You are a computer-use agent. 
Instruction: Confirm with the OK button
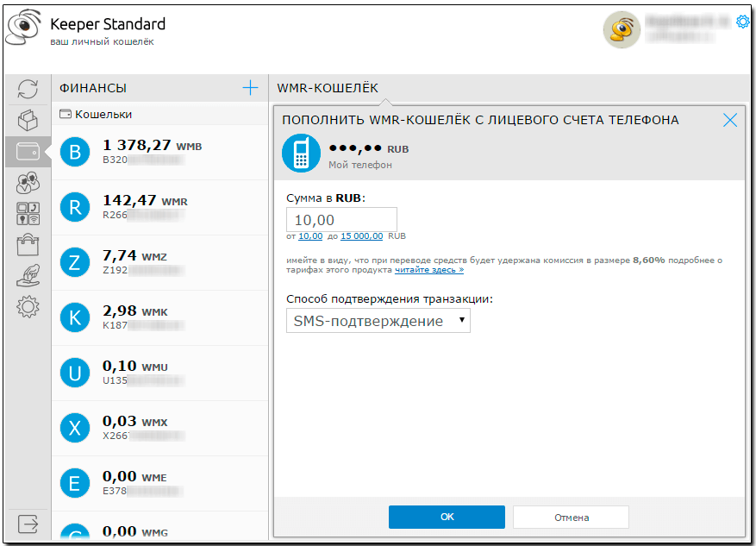[447, 517]
